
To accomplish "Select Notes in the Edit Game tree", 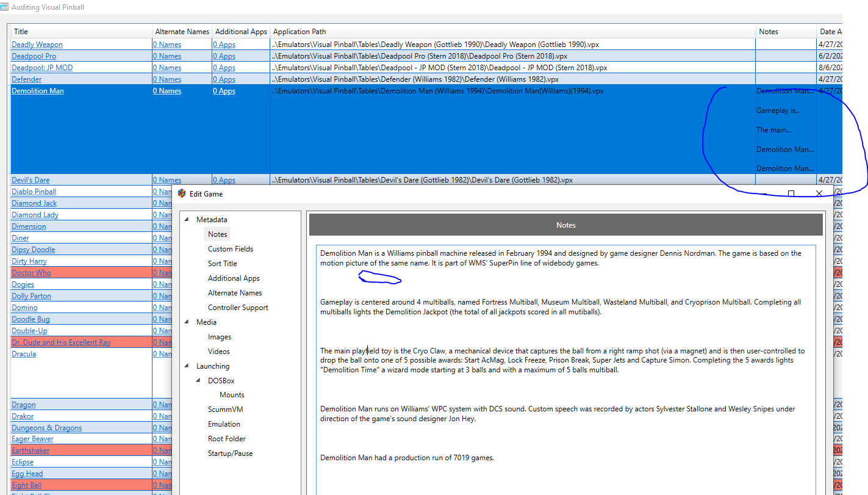I will (217, 234).
